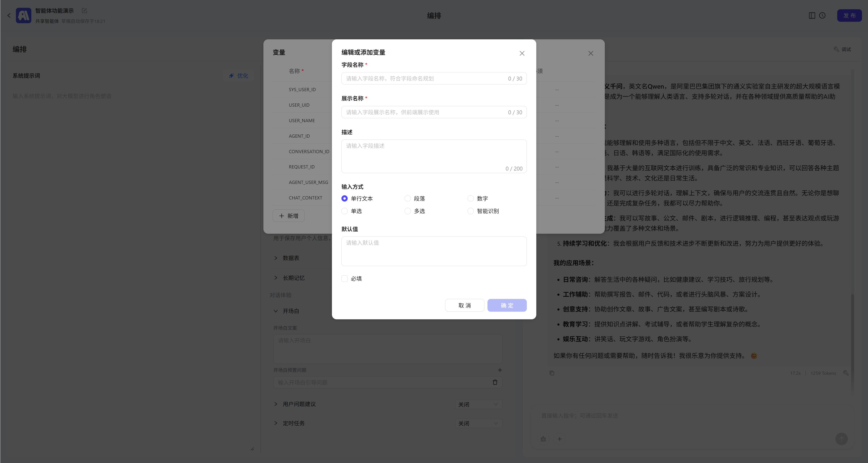This screenshot has width=868, height=463.
Task: Check the 必填 required checkbox
Action: pyautogui.click(x=344, y=279)
